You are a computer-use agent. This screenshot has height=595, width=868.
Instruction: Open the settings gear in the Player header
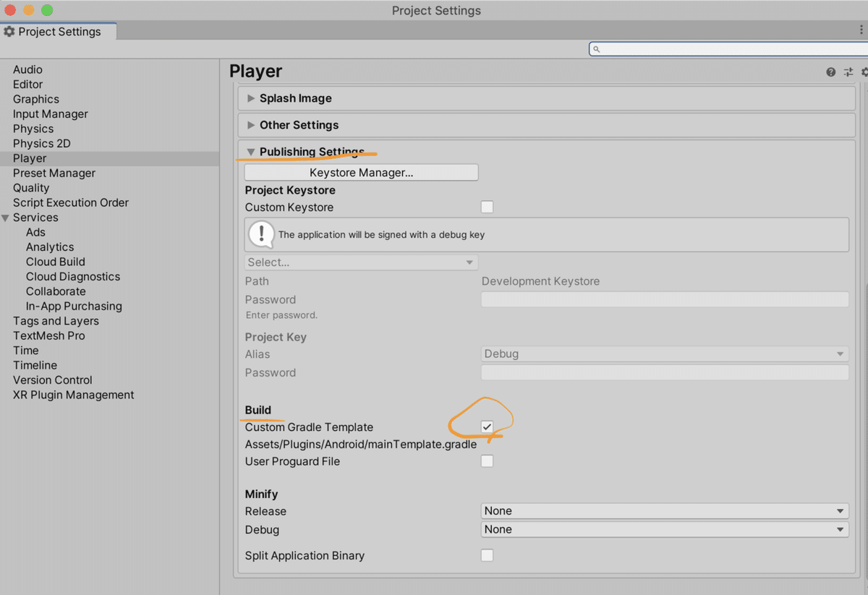[864, 72]
